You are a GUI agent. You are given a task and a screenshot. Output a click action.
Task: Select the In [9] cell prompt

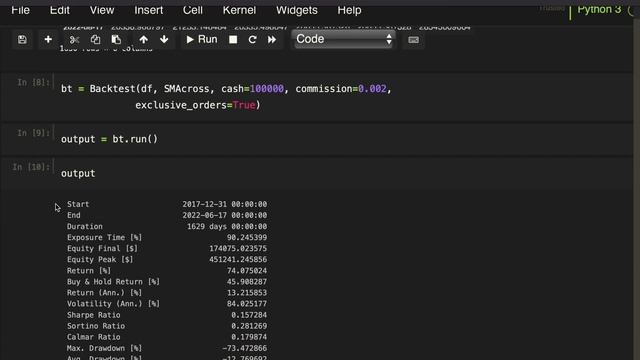click(33, 133)
